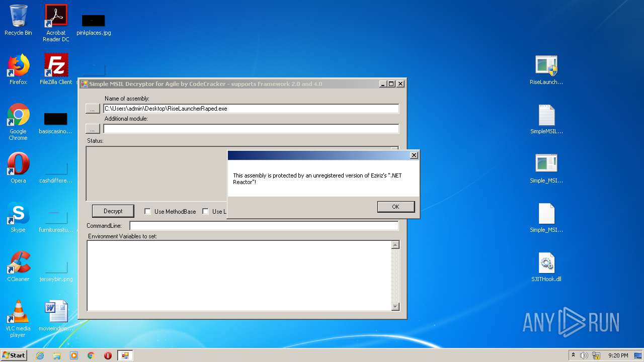This screenshot has width=644, height=362.
Task: Close the message dialog with its X button
Action: (414, 155)
